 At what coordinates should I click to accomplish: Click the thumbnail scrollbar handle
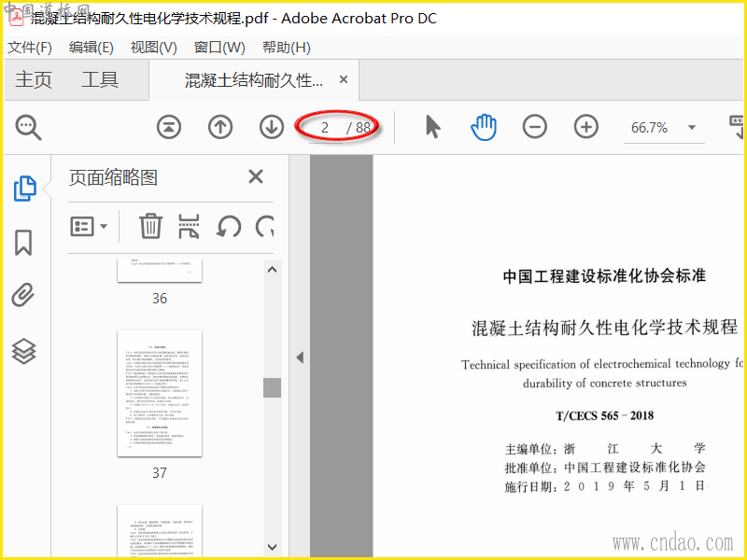272,387
